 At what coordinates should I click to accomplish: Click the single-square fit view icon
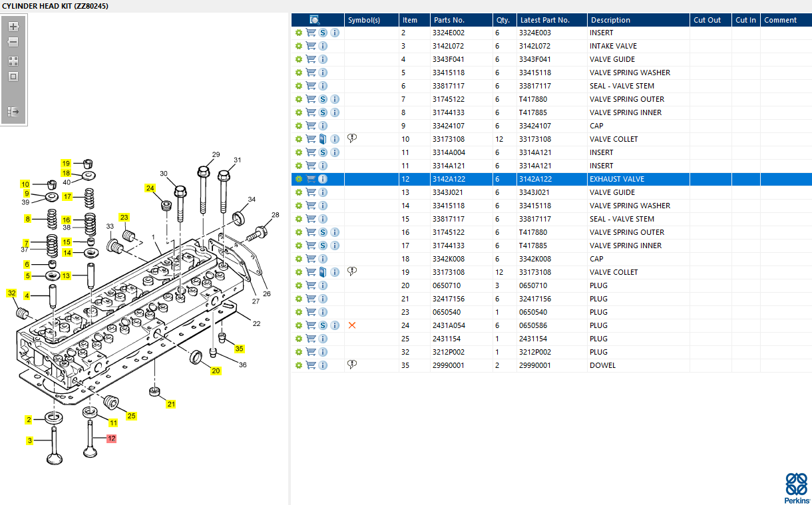pyautogui.click(x=13, y=77)
